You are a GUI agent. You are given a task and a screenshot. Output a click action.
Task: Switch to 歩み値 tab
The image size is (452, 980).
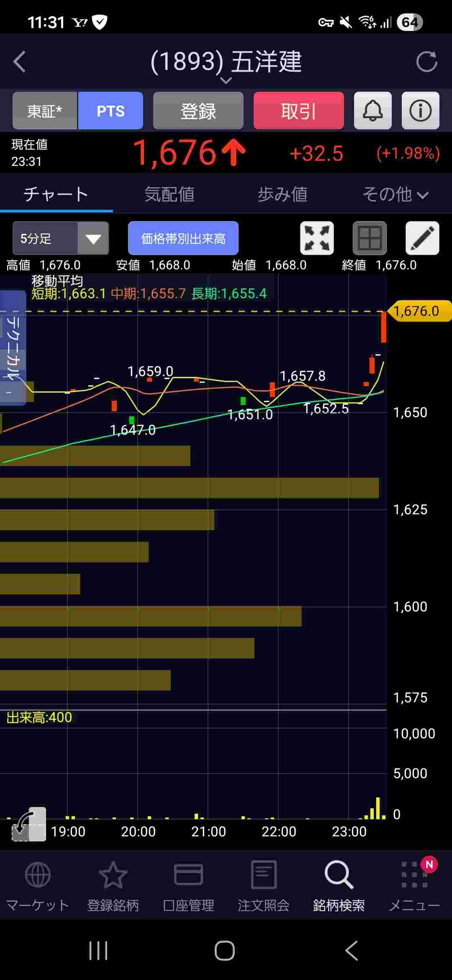282,194
